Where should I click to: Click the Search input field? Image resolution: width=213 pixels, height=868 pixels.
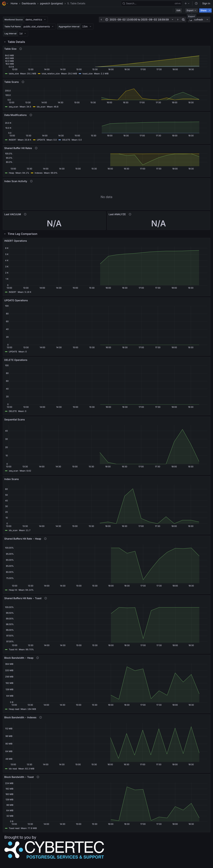(x=148, y=3)
